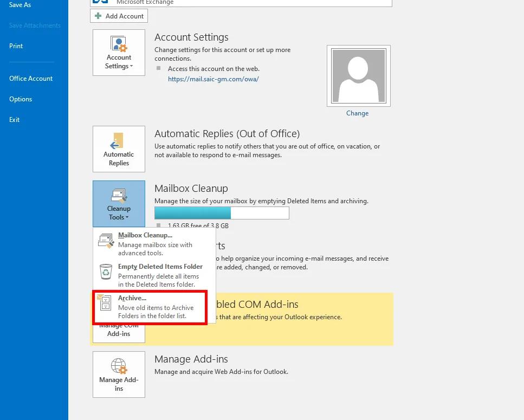Click the Mailbox Cleanup section heading
Screen dimensions: 524x420
click(191, 189)
